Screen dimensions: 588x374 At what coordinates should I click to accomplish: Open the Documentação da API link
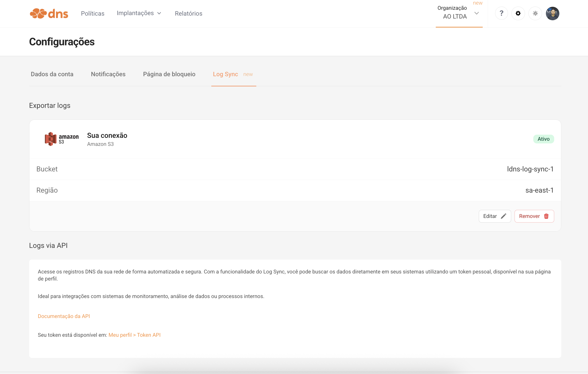pos(64,316)
